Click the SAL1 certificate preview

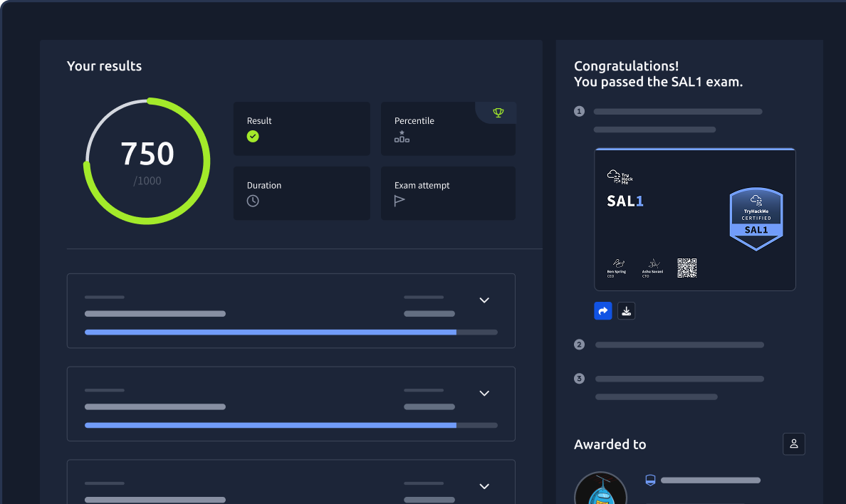coord(695,219)
